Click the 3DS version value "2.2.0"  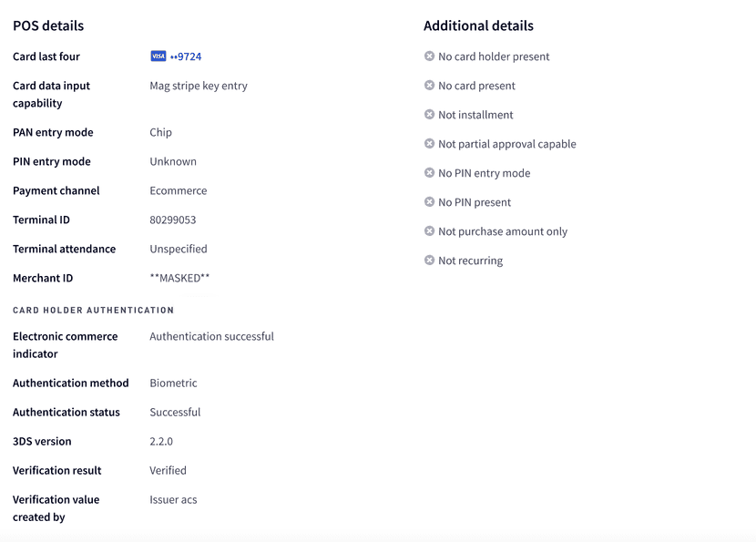click(x=162, y=441)
